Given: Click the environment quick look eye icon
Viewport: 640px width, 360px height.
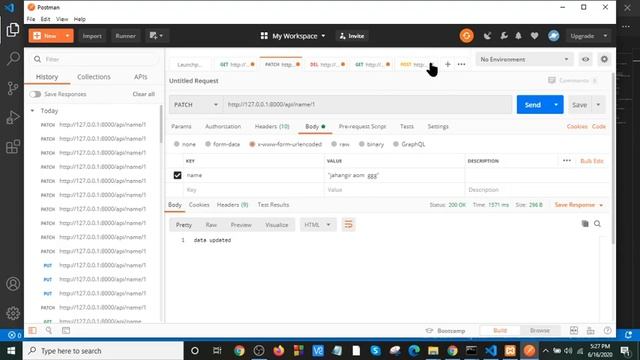Looking at the screenshot, I should click(x=585, y=59).
